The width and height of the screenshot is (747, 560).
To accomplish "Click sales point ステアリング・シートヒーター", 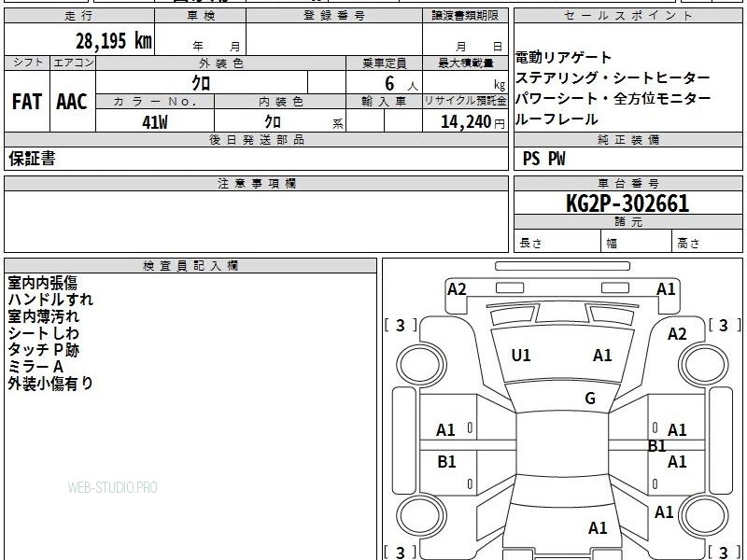I will 613,77.
